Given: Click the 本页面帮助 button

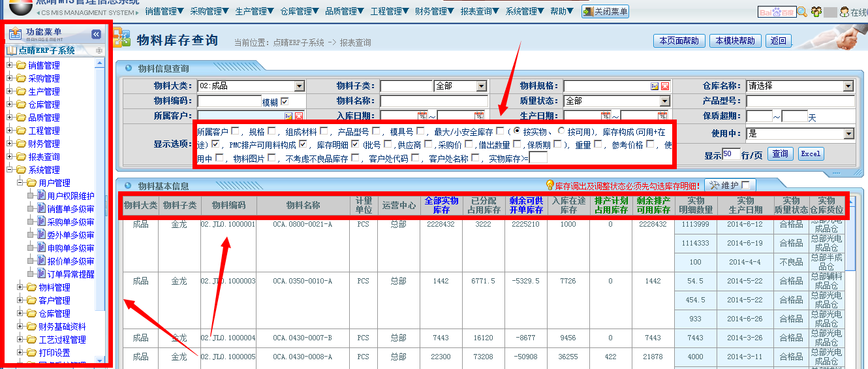Looking at the screenshot, I should click(x=679, y=40).
